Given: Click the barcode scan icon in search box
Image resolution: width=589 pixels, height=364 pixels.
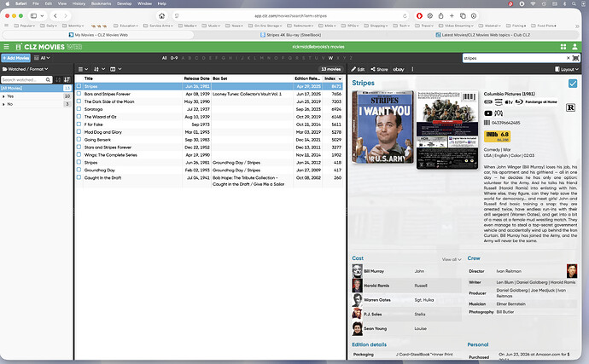Looking at the screenshot, I should 576,58.
